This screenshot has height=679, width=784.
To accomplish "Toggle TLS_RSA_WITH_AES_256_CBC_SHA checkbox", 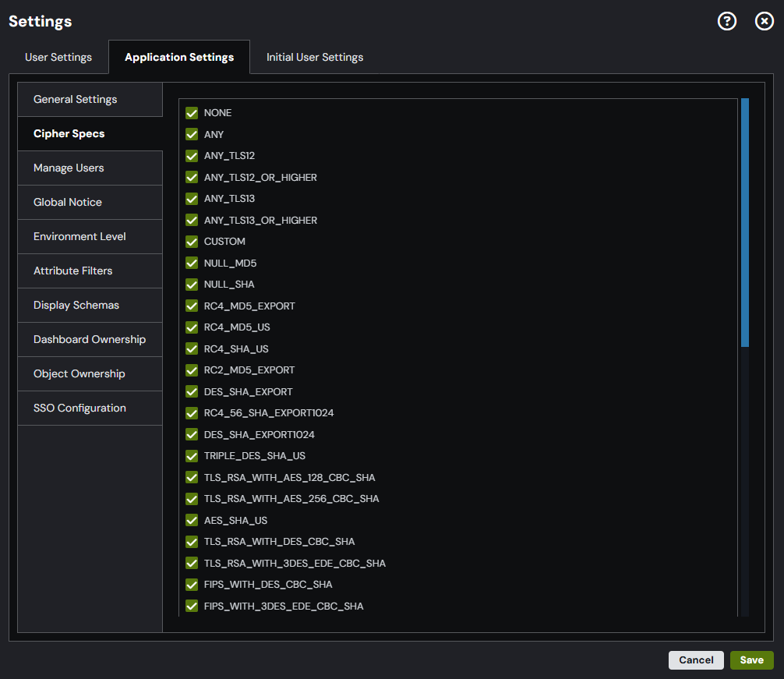I will [x=192, y=499].
